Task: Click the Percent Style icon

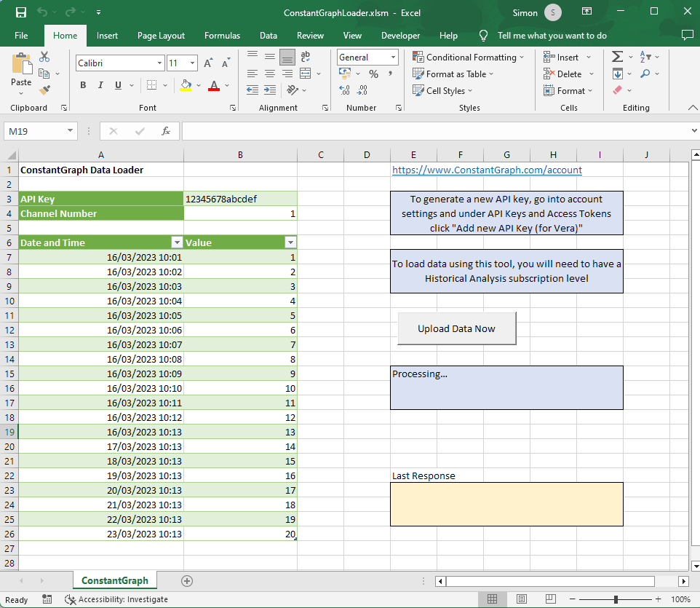Action: (373, 74)
